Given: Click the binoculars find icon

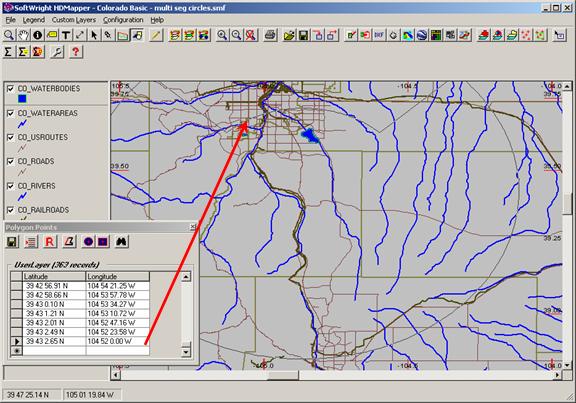Looking at the screenshot, I should (122, 242).
